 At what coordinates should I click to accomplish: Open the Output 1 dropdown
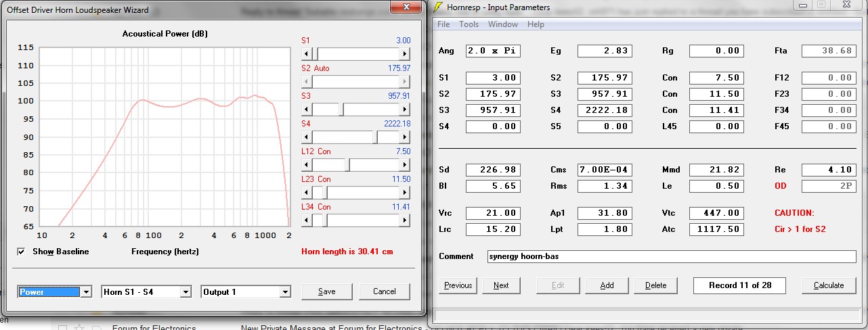[285, 292]
